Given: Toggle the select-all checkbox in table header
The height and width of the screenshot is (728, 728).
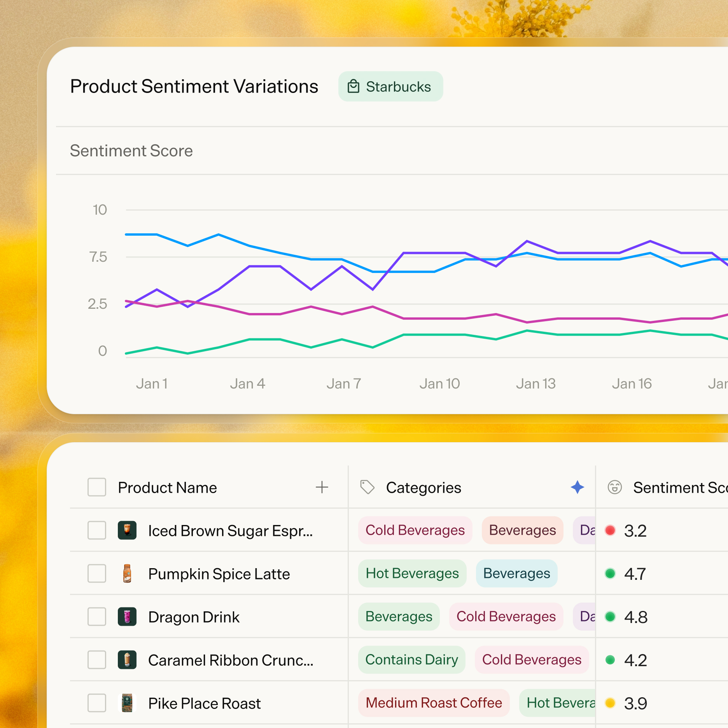Looking at the screenshot, I should (x=97, y=487).
